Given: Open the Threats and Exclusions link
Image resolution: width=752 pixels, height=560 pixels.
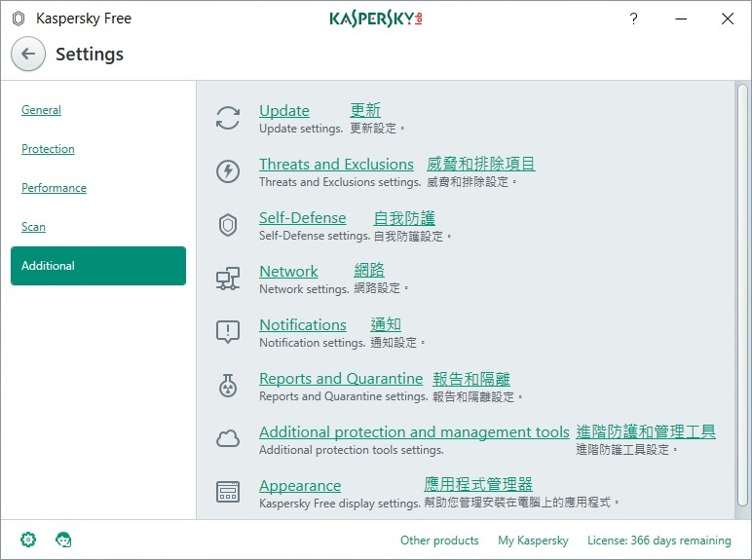Looking at the screenshot, I should tap(336, 165).
